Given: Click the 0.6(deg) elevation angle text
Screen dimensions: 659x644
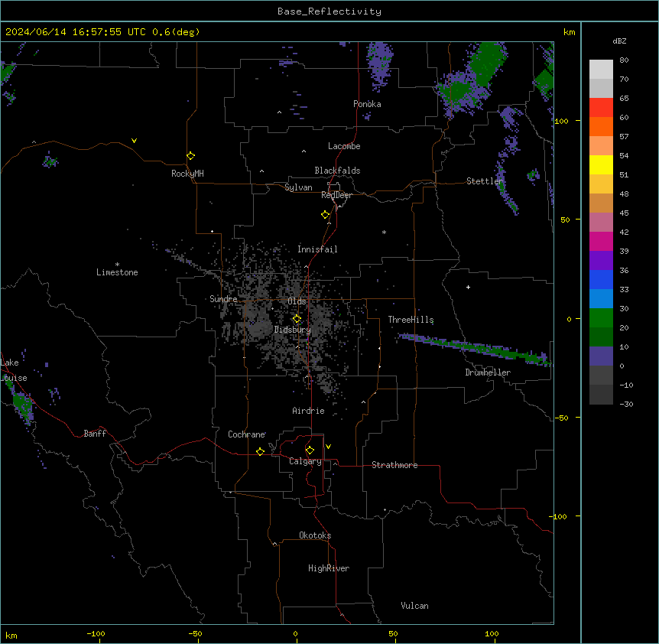Looking at the screenshot, I should pos(176,32).
